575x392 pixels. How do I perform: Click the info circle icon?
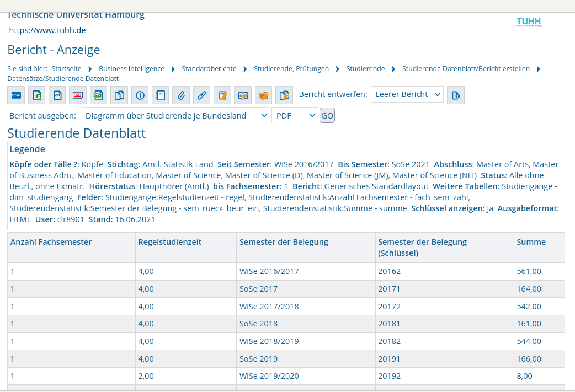tap(140, 95)
